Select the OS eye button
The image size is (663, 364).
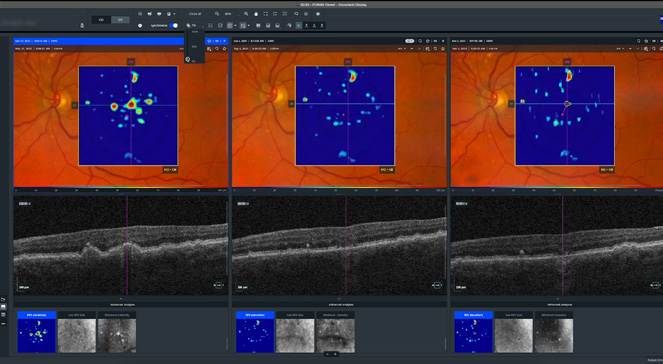[x=120, y=20]
